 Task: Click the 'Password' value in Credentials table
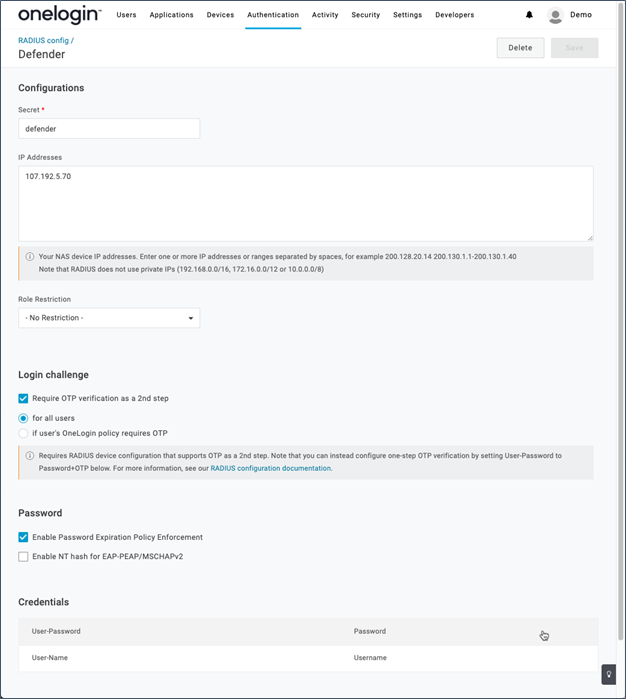pos(370,631)
